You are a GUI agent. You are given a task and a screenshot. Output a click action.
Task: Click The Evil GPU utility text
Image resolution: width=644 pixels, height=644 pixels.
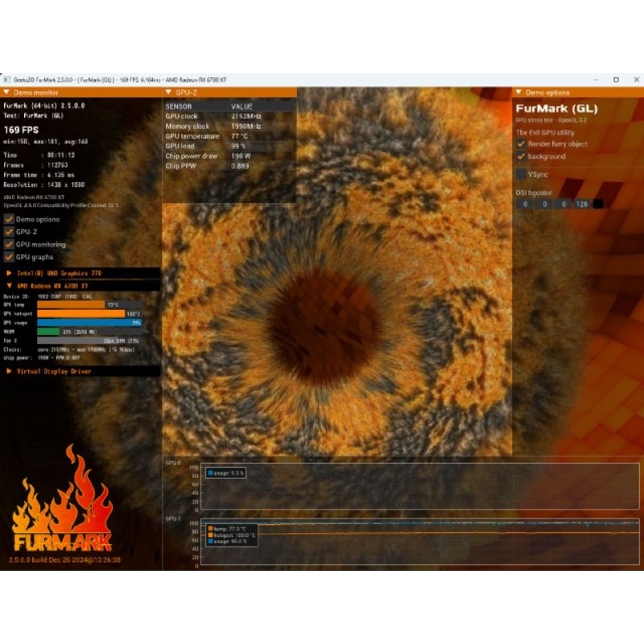(545, 133)
